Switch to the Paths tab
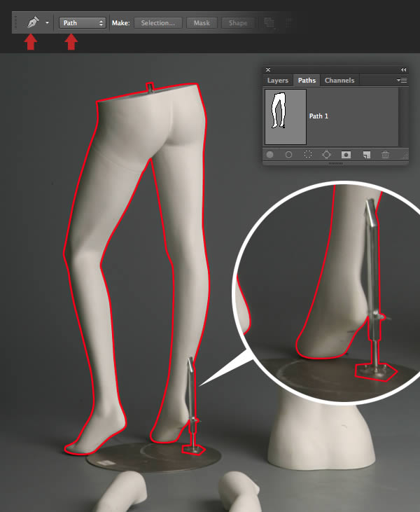Image resolution: width=420 pixels, height=512 pixels. [307, 81]
